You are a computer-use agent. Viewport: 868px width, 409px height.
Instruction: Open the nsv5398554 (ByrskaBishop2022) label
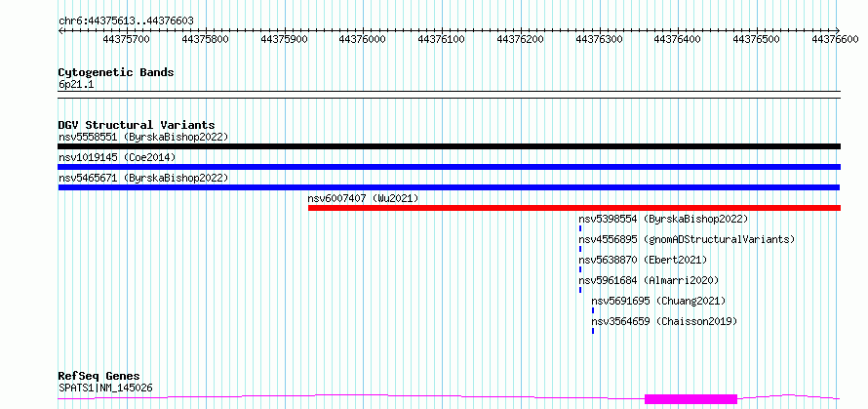[663, 219]
